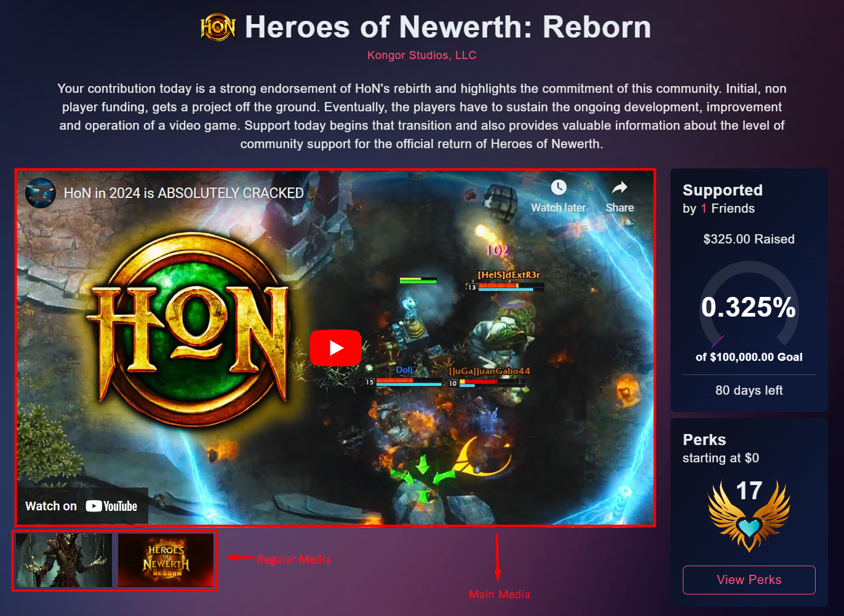Image resolution: width=844 pixels, height=616 pixels.
Task: Click the 0.325% circular progress gauge
Action: [749, 306]
